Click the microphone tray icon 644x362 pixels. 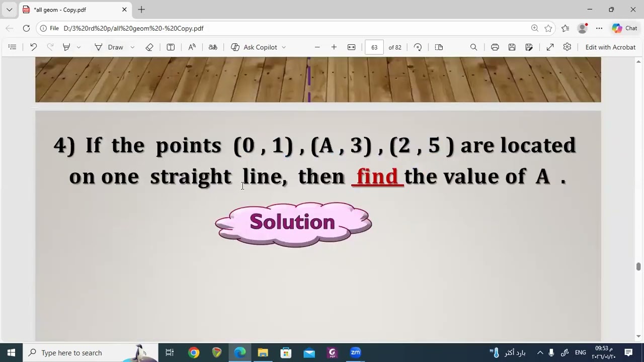coord(551,352)
